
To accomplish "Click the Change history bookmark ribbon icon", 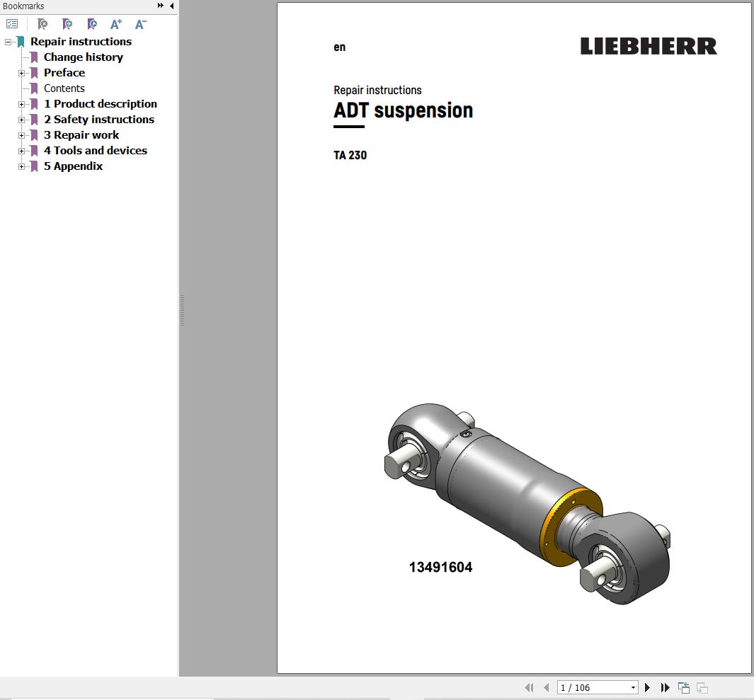I will click(x=34, y=57).
